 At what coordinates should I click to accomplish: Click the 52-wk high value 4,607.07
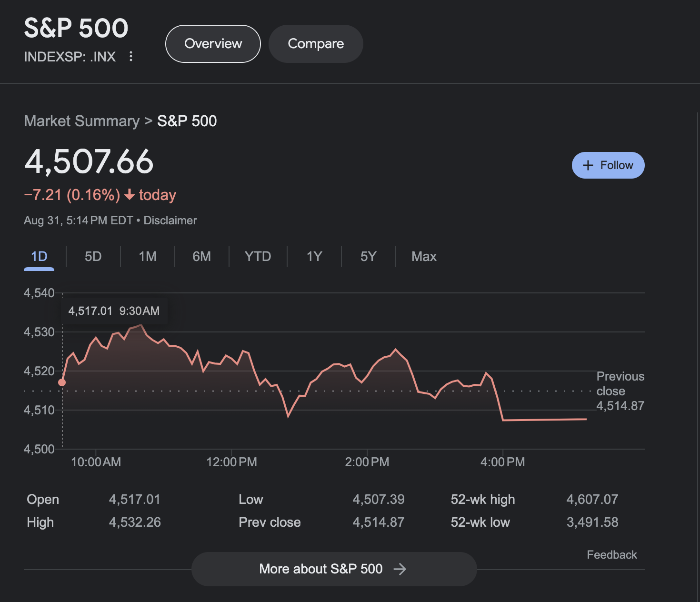pyautogui.click(x=592, y=499)
